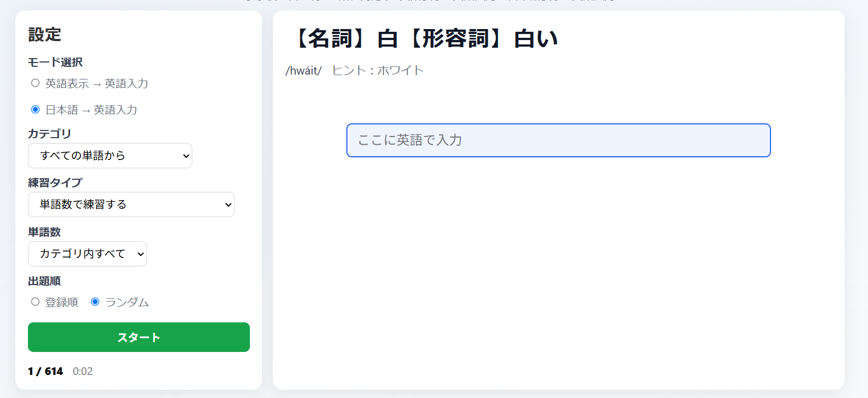Set question order to 登録順

36,302
